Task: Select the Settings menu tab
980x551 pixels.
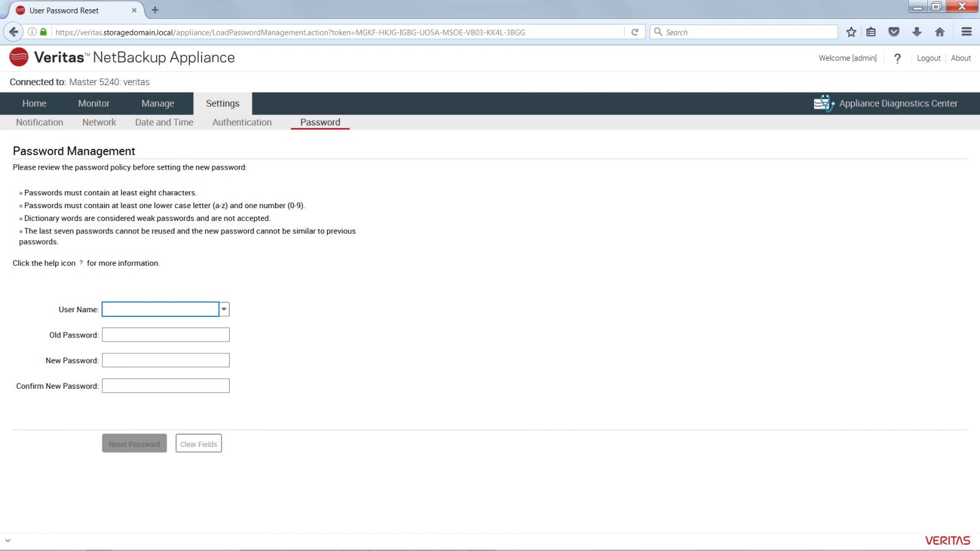Action: [x=223, y=103]
